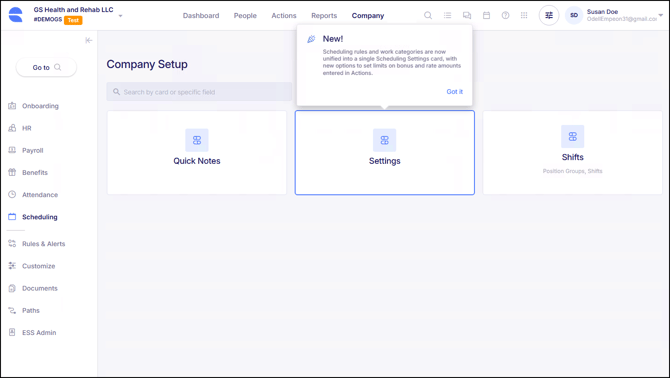The height and width of the screenshot is (378, 670).
Task: Switch to the People tab
Action: [245, 15]
